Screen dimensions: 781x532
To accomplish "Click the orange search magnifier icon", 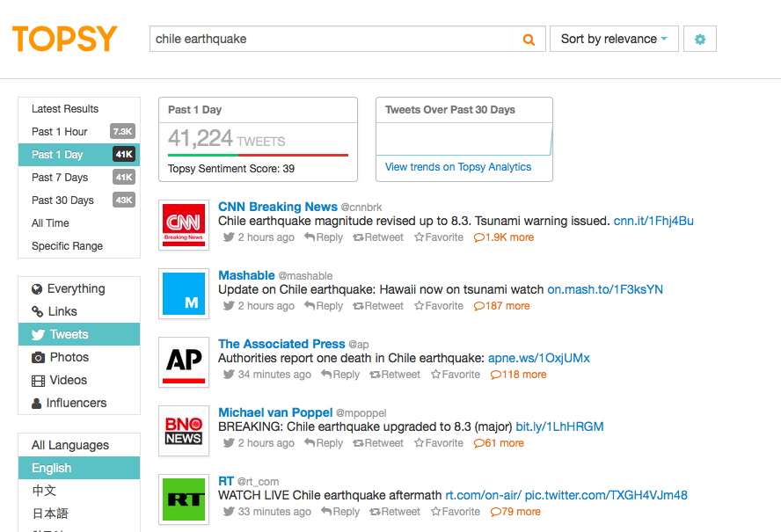I will 529,40.
